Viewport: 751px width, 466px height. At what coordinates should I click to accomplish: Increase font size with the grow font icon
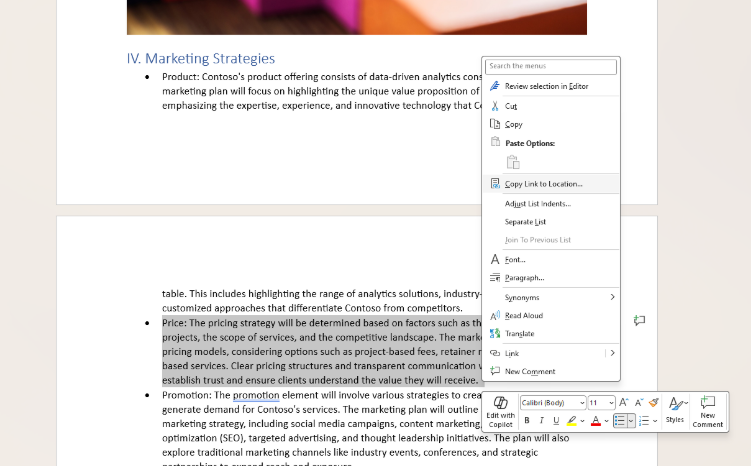click(623, 402)
